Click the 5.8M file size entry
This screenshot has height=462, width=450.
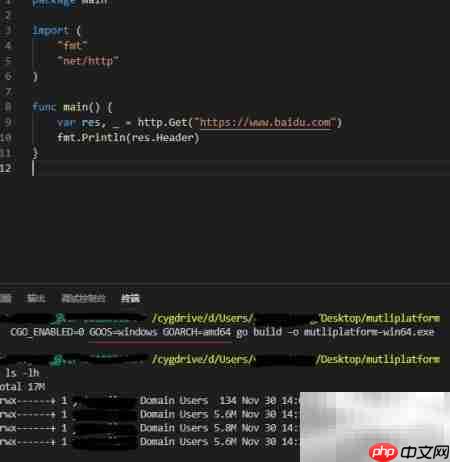(x=225, y=428)
